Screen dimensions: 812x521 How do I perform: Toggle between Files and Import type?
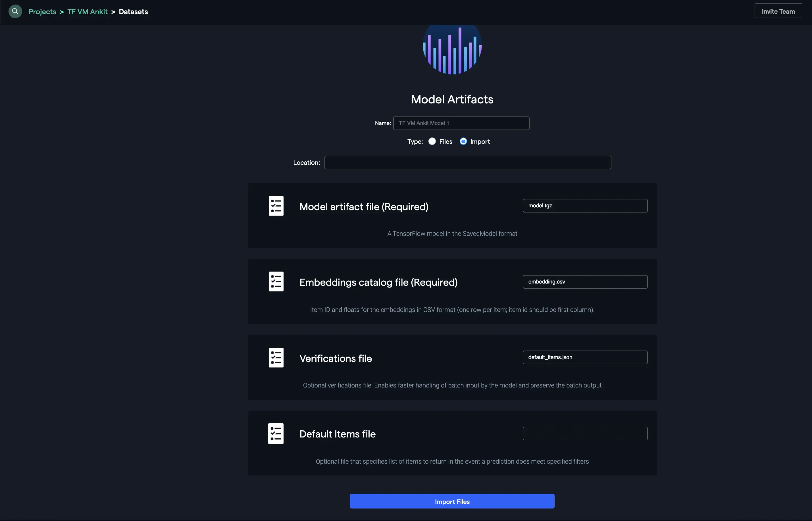coord(432,141)
